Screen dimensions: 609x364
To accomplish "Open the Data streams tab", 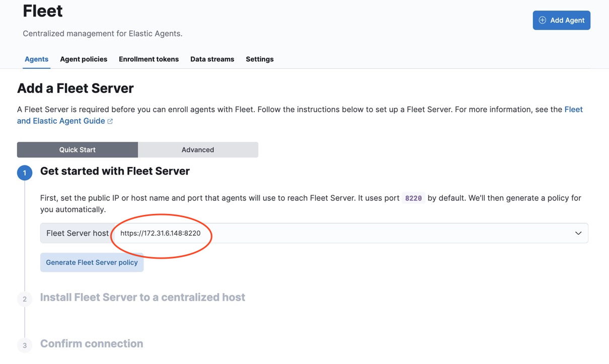I will click(x=212, y=59).
